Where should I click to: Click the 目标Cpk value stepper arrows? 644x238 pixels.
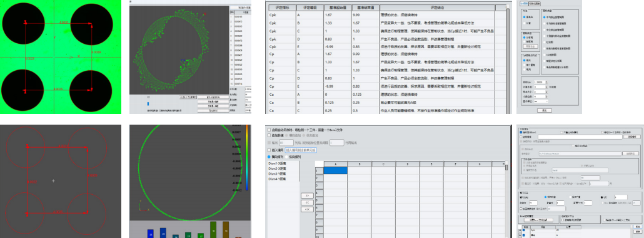pyautogui.click(x=546, y=82)
